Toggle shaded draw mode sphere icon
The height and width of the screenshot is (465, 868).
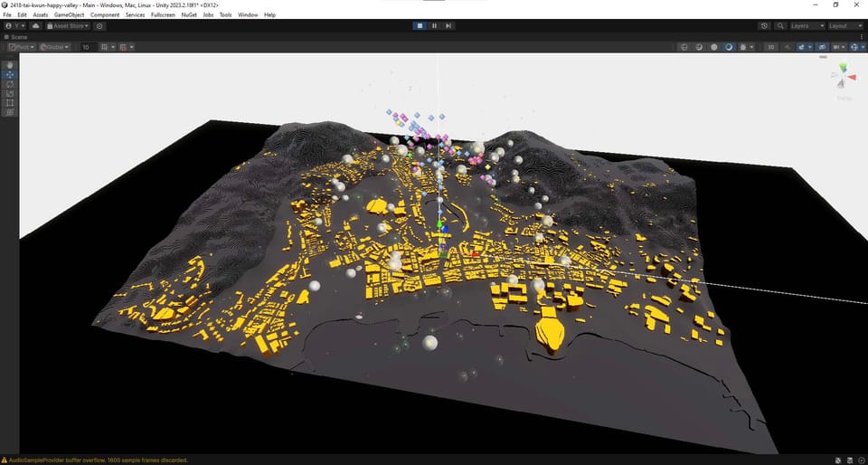[x=699, y=47]
